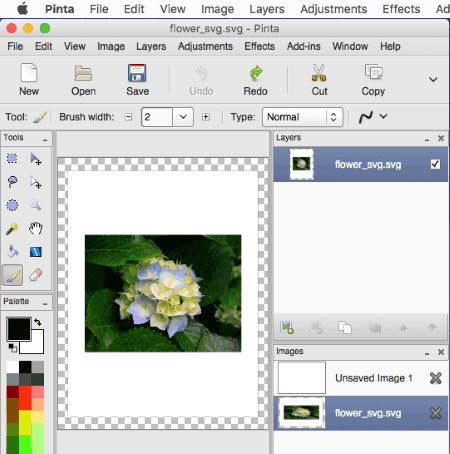Open the Adjustments menu
The height and width of the screenshot is (454, 450).
pos(205,46)
